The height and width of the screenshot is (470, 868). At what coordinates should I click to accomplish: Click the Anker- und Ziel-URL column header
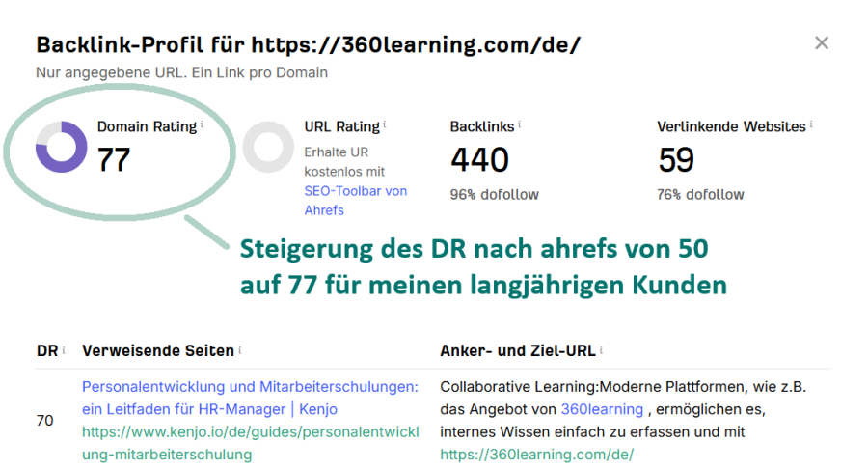tap(516, 351)
